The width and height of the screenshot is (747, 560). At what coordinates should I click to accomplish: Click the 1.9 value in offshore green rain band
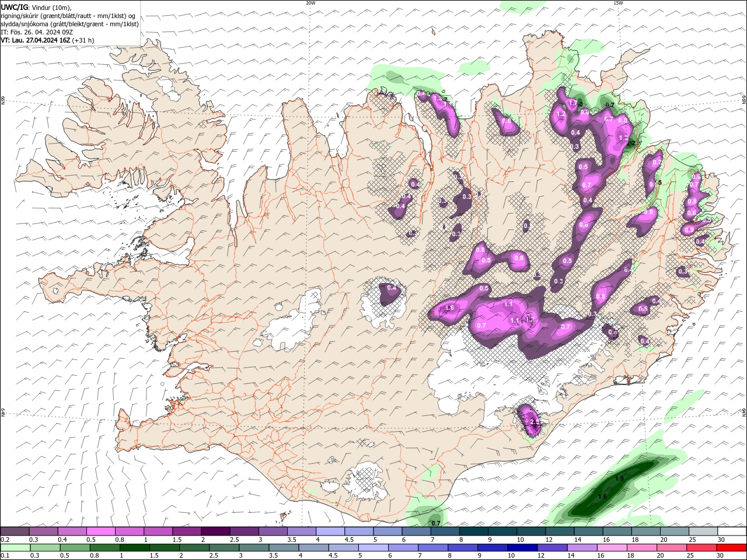(x=619, y=478)
